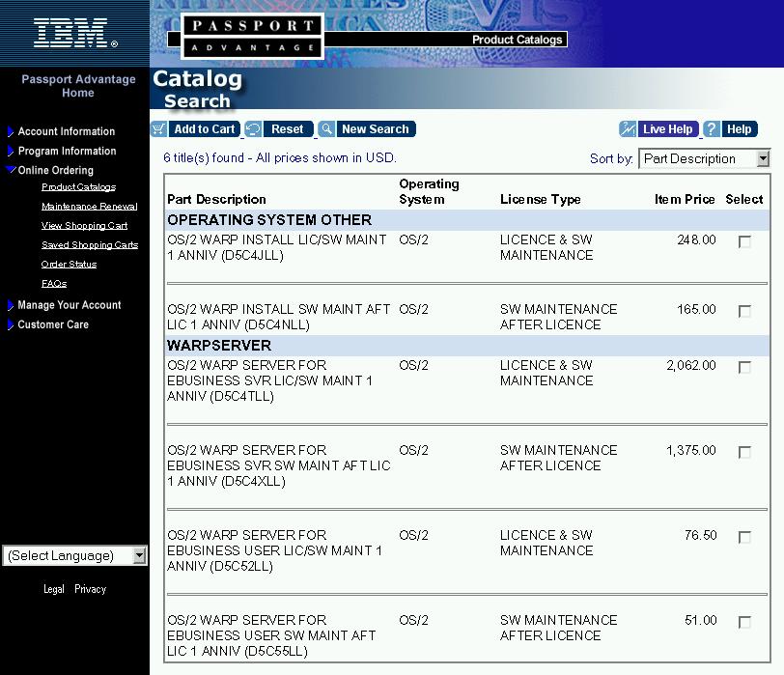
Task: Open the Product Catalogs sidebar link
Action: [x=78, y=187]
